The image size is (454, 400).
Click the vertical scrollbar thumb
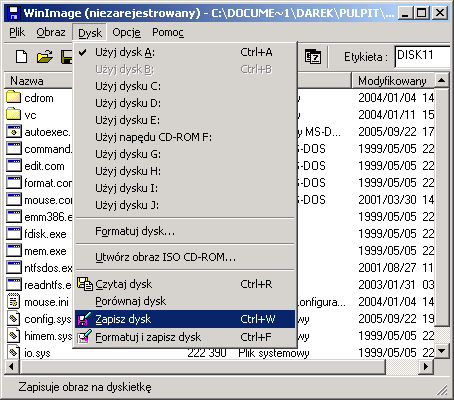[442, 207]
